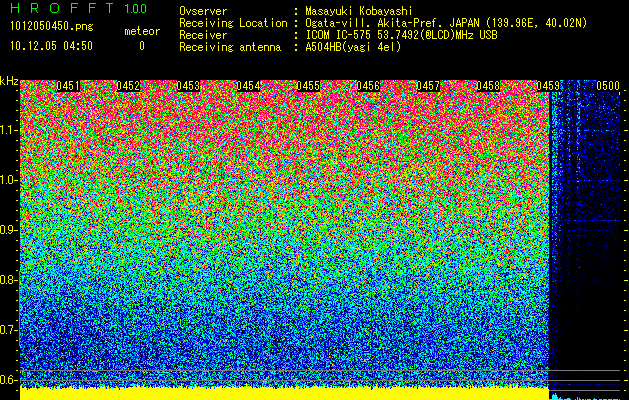Click the 0454 time marker

coord(248,86)
